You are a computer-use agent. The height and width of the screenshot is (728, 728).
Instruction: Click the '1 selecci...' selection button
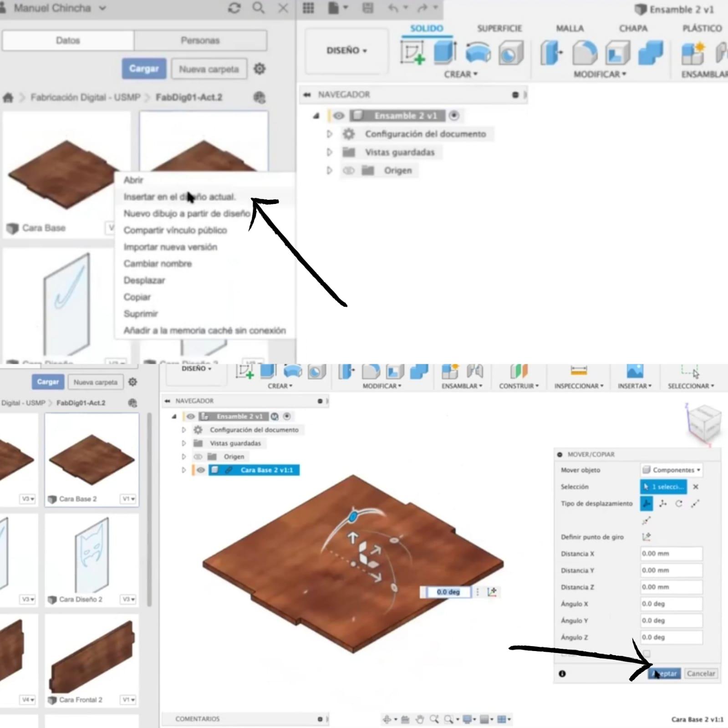coord(663,487)
